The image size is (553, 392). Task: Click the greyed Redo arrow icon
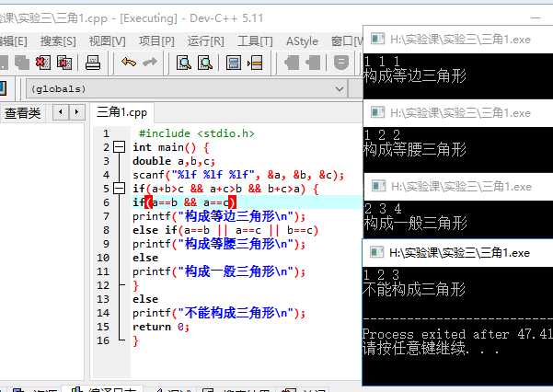pos(150,63)
